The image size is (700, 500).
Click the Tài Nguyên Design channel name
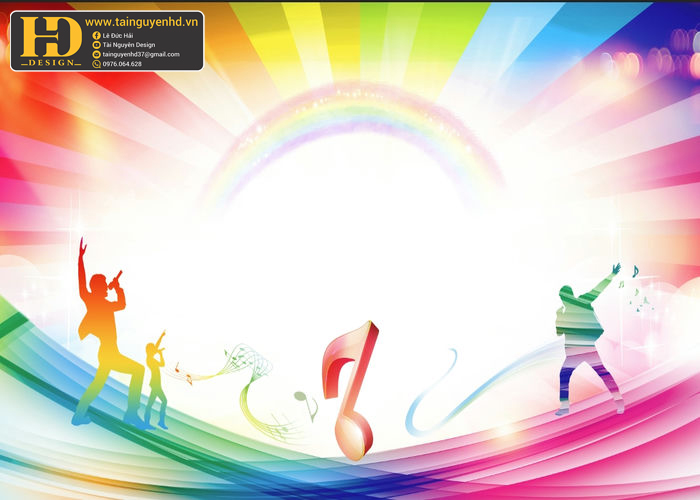(129, 45)
